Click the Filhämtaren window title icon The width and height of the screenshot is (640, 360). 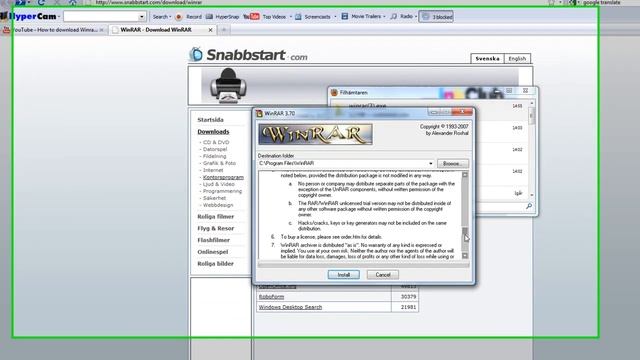[334, 92]
